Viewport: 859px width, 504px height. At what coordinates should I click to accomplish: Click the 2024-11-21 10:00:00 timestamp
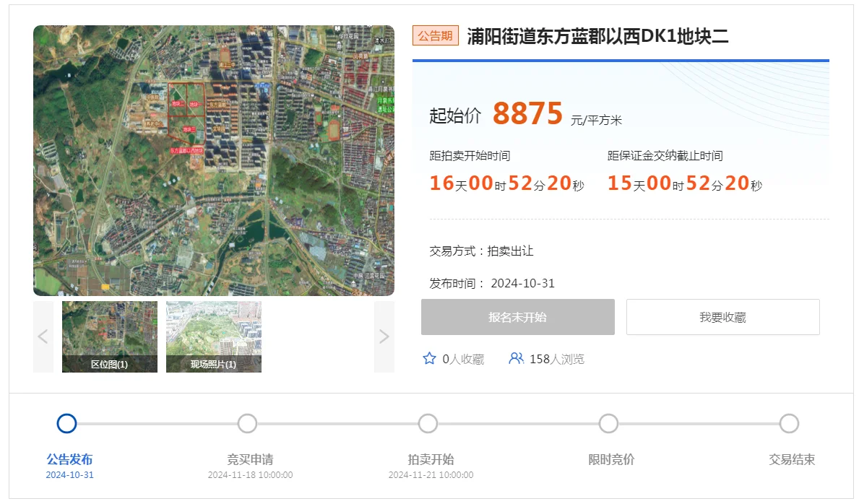(431, 475)
